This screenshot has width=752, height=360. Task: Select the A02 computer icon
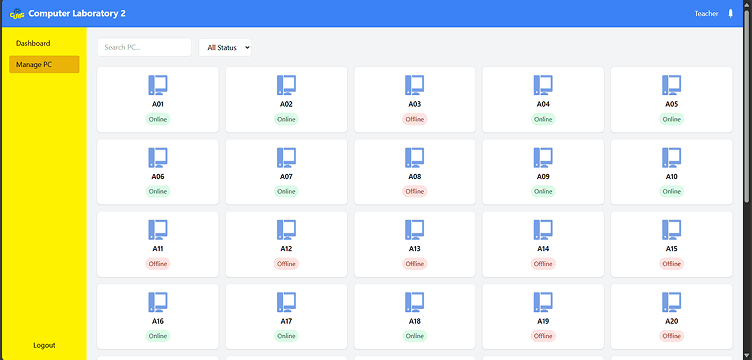[x=286, y=85]
